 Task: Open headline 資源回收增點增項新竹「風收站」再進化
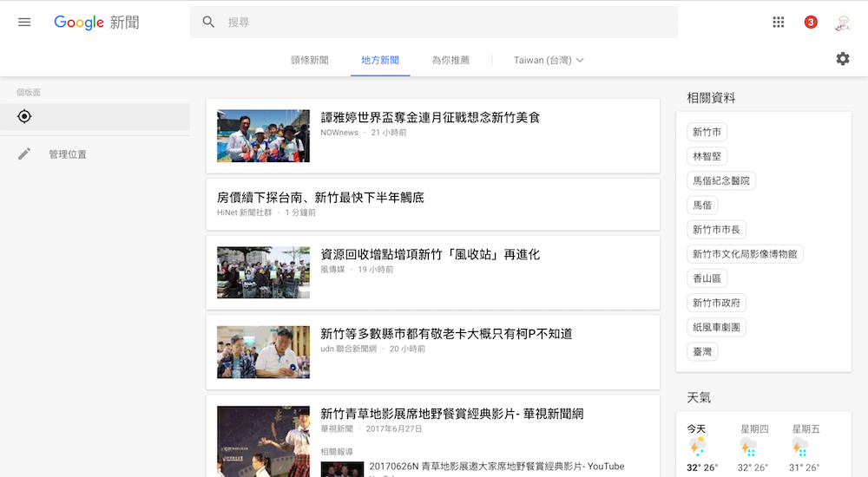tap(431, 255)
